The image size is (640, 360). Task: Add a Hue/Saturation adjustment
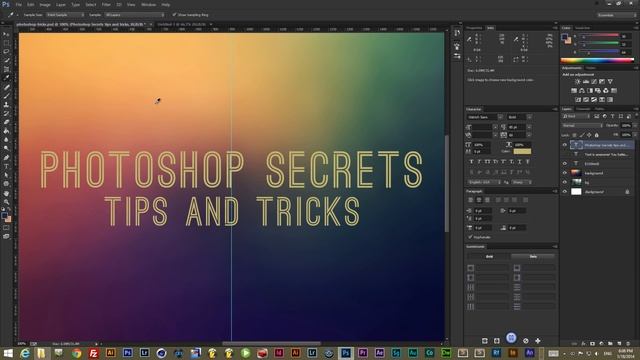[x=574, y=91]
